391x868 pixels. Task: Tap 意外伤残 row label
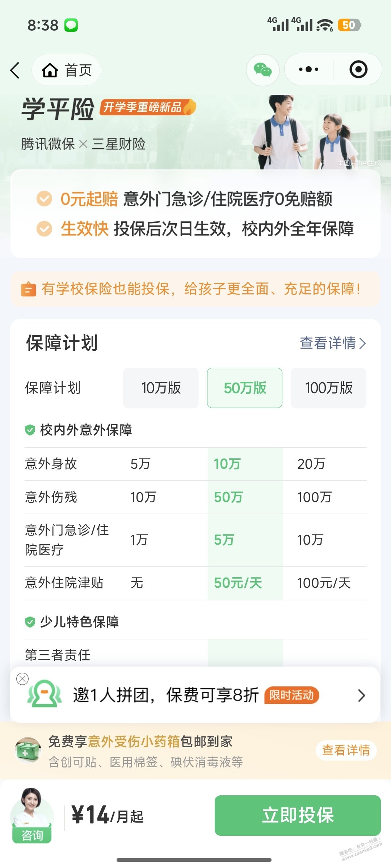click(x=51, y=497)
